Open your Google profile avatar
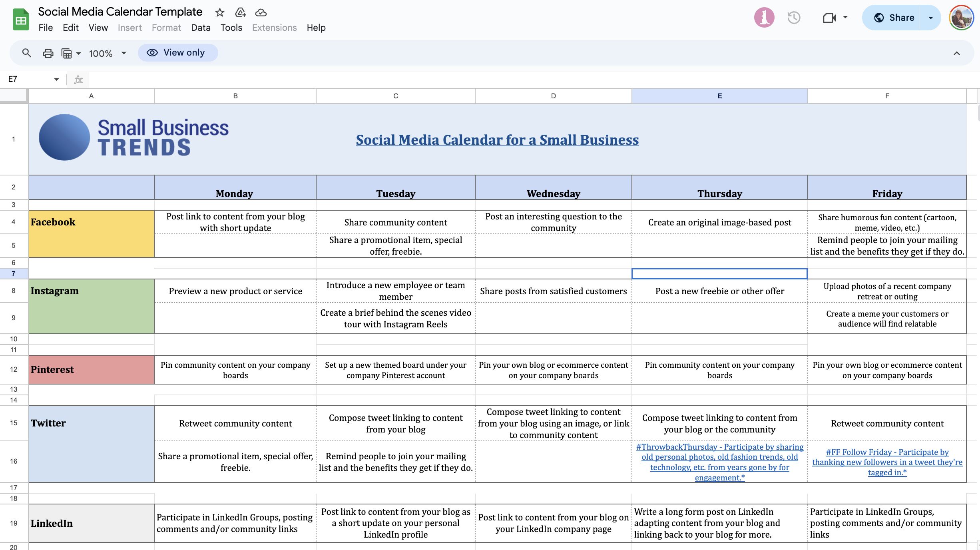The height and width of the screenshot is (550, 980). click(x=962, y=18)
